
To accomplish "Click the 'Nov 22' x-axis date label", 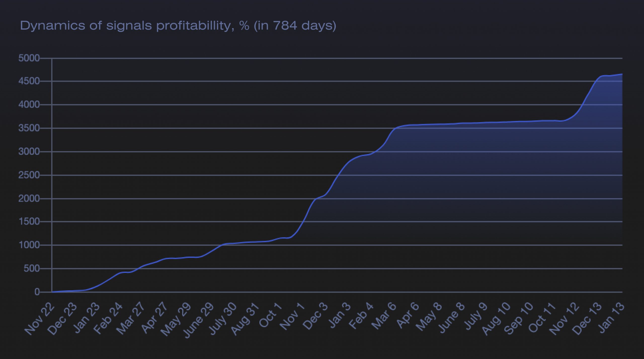I will [39, 319].
